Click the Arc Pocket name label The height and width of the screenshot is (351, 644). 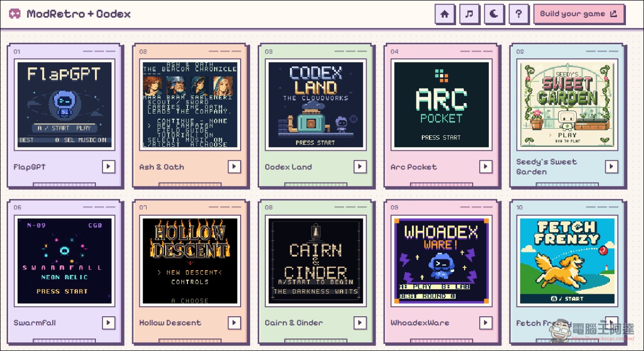tap(414, 167)
